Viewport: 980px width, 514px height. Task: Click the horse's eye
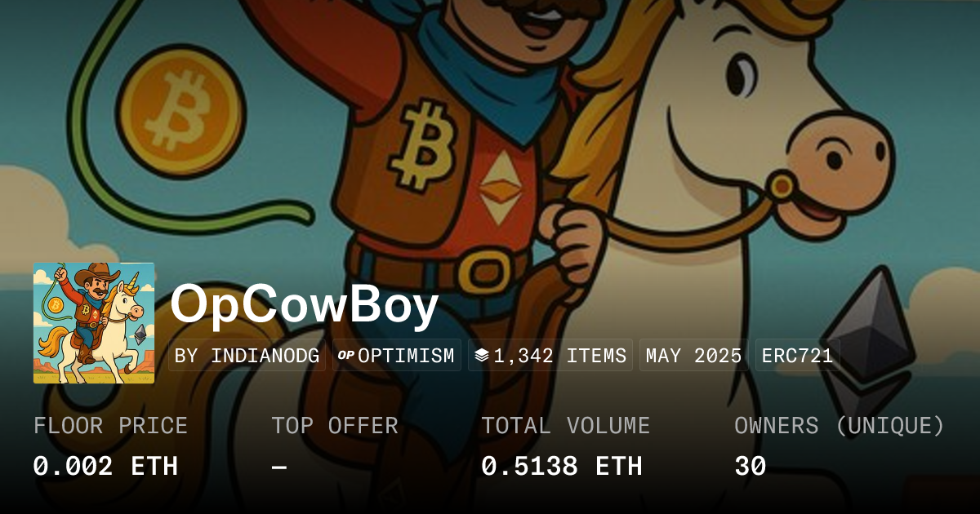click(742, 76)
